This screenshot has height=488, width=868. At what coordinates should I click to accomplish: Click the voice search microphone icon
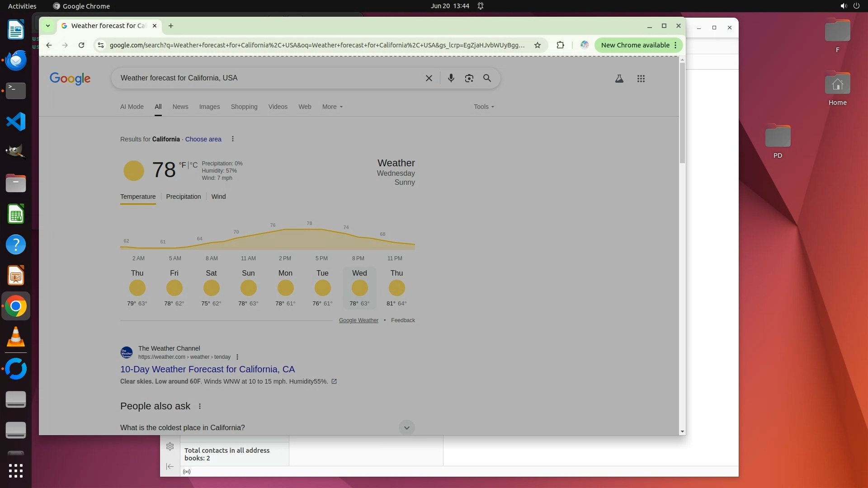pos(451,78)
